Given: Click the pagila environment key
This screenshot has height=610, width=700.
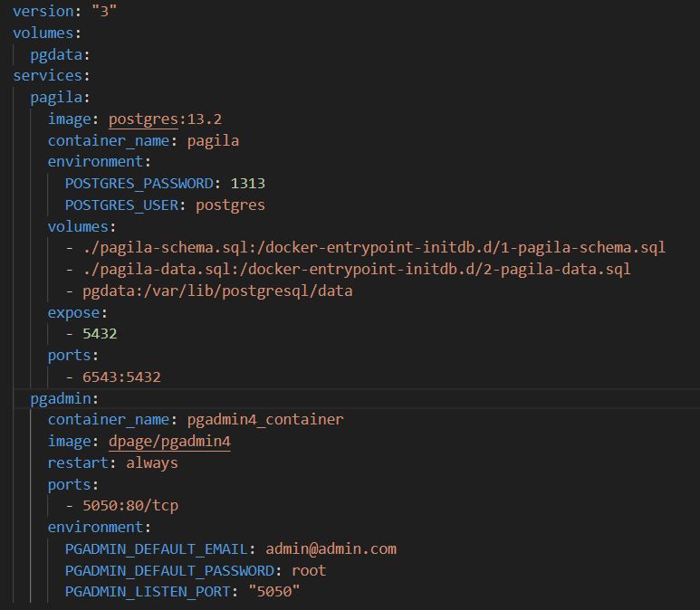Looking at the screenshot, I should [x=95, y=161].
